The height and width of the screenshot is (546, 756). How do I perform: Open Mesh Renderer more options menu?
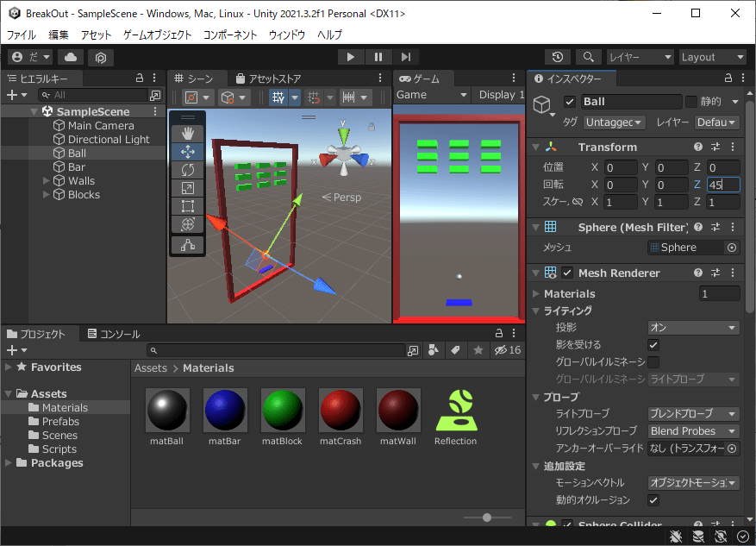(x=733, y=273)
